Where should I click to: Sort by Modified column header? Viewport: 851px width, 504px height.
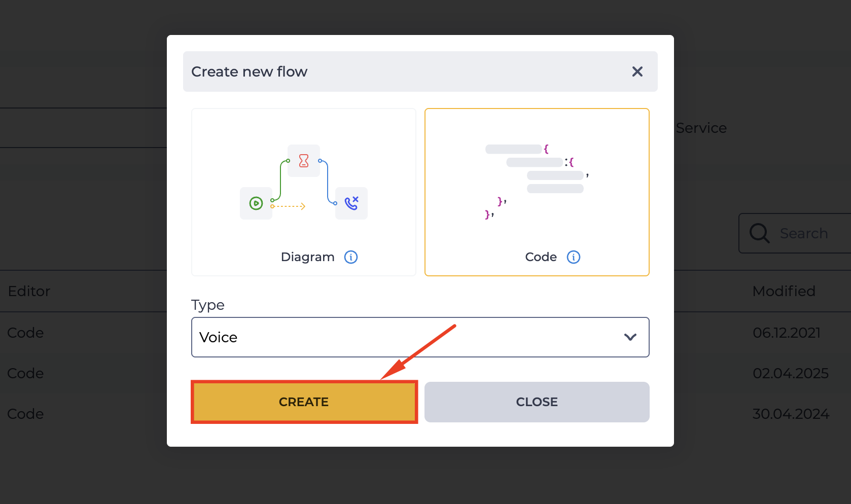pyautogui.click(x=784, y=291)
